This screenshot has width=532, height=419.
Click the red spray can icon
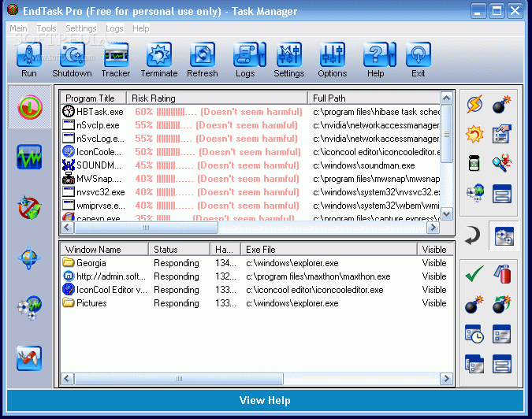point(503,274)
